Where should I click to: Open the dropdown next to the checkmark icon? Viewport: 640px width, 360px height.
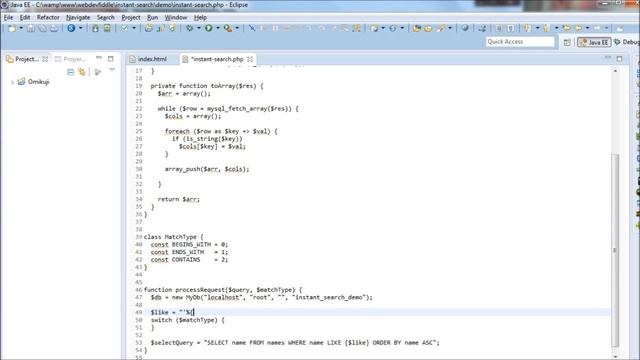[x=133, y=28]
